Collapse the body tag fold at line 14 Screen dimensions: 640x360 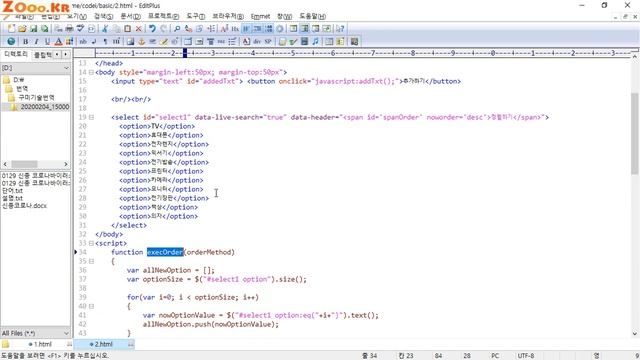coord(91,72)
